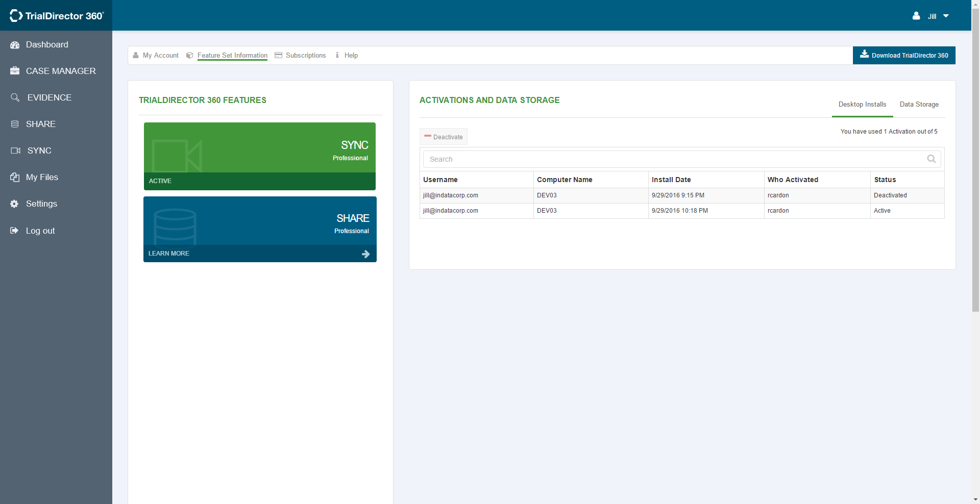Click the Sync camera icon in sidebar
The height and width of the screenshot is (504, 980).
(16, 150)
